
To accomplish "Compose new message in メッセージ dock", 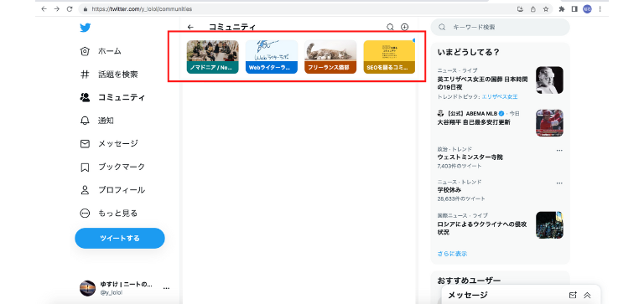I will click(573, 295).
